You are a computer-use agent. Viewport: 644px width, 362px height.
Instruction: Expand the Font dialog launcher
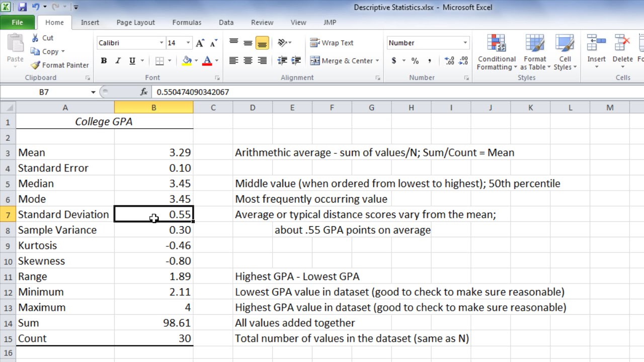tap(217, 78)
